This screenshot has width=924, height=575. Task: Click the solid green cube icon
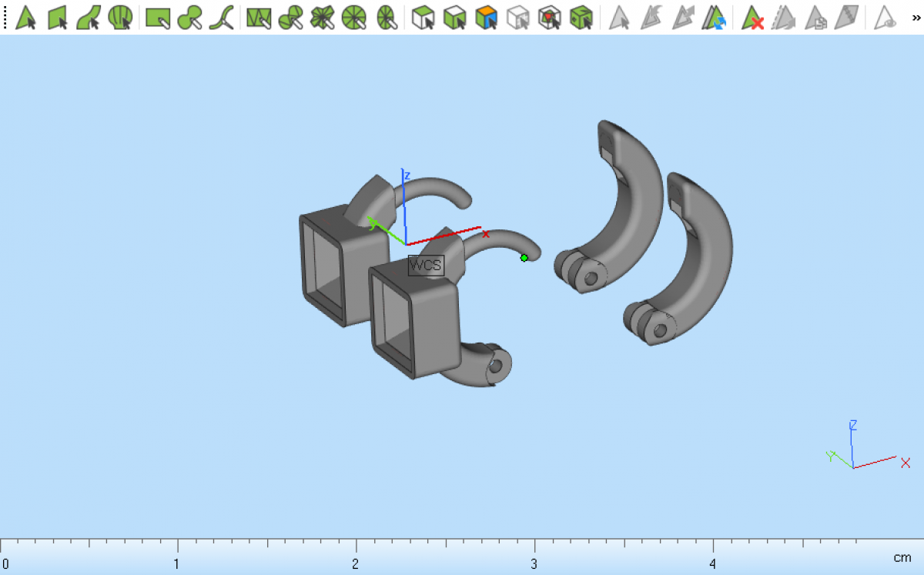coord(581,17)
